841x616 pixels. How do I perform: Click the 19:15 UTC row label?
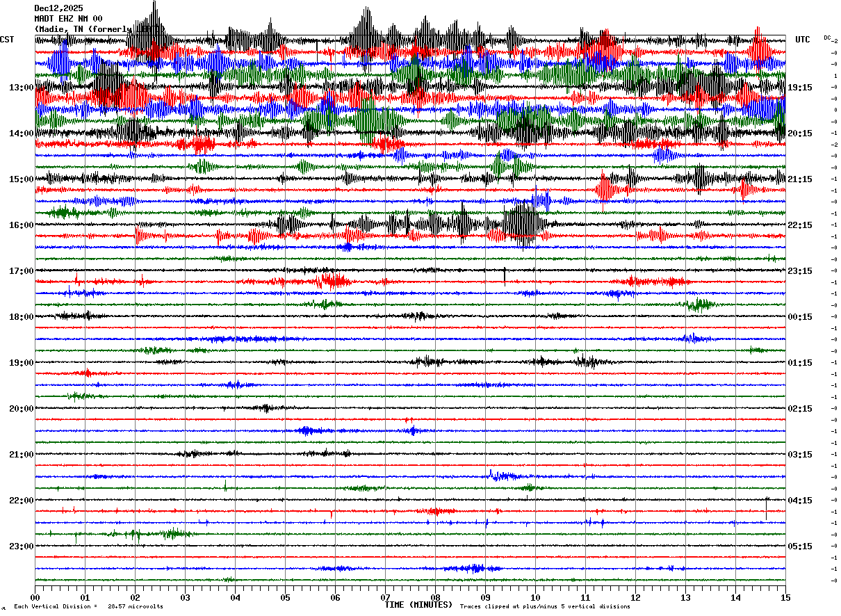[x=799, y=88]
